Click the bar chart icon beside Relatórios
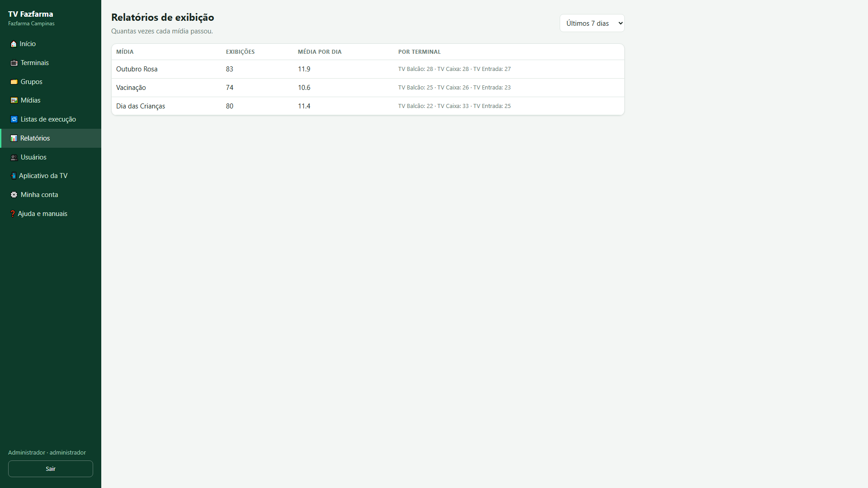This screenshot has width=868, height=488. [14, 138]
